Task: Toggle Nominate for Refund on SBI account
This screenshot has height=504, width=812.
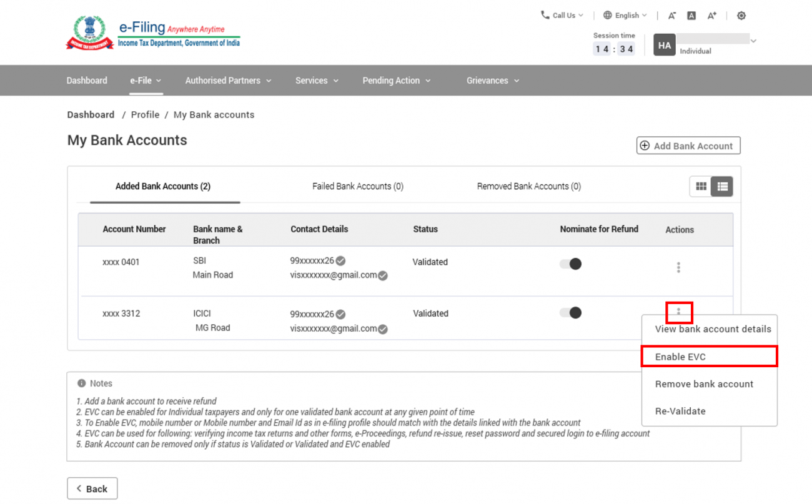Action: tap(570, 264)
